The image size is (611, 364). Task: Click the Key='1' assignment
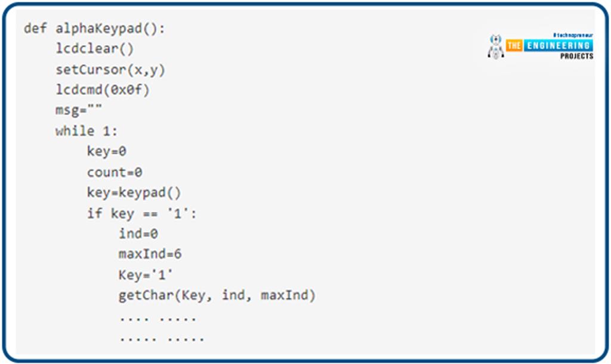click(146, 274)
